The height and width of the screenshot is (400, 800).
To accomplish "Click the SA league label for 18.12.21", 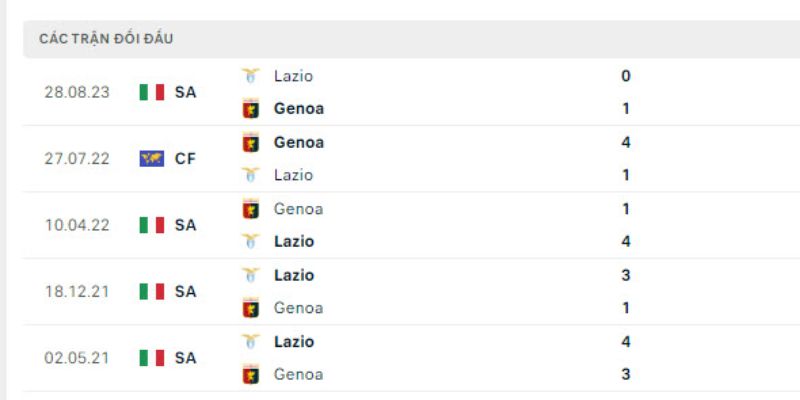I will tap(185, 291).
